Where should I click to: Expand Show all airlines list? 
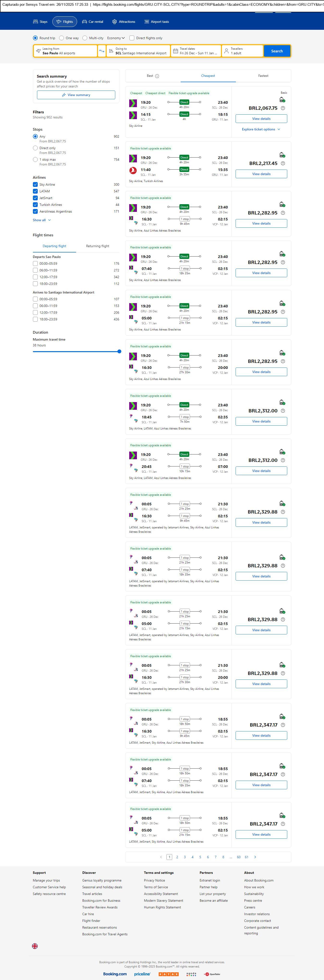(42, 220)
